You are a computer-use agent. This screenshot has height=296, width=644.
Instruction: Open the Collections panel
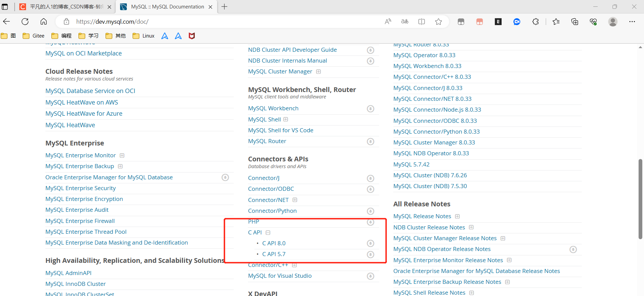pyautogui.click(x=575, y=22)
